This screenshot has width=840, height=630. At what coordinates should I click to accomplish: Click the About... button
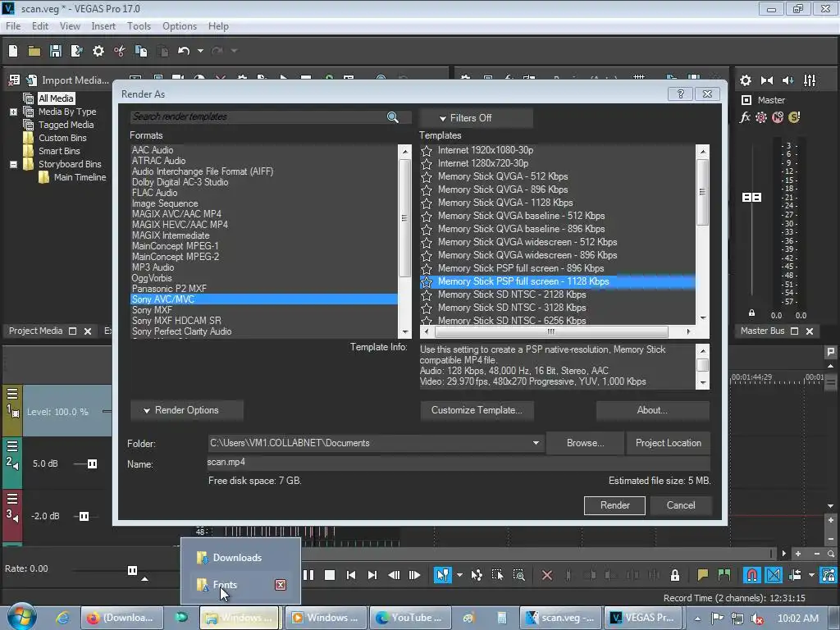pyautogui.click(x=652, y=410)
